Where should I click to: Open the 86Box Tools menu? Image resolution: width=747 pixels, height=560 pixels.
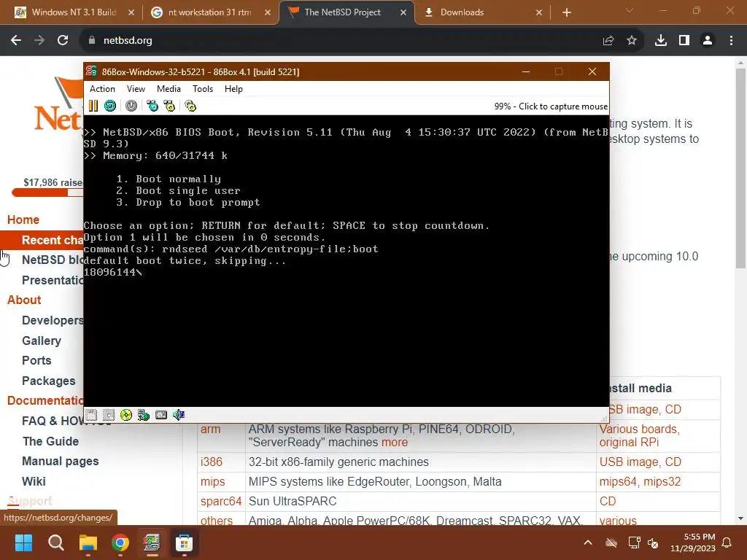[203, 88]
